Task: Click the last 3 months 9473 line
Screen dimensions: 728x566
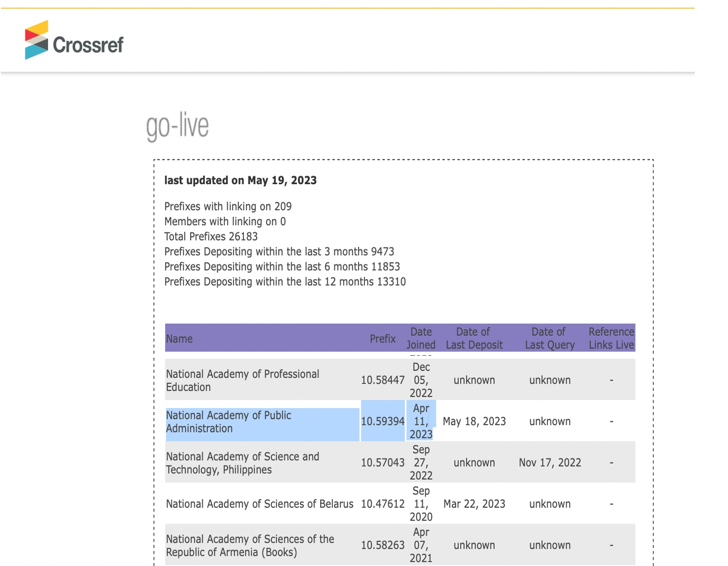Action: click(x=279, y=251)
